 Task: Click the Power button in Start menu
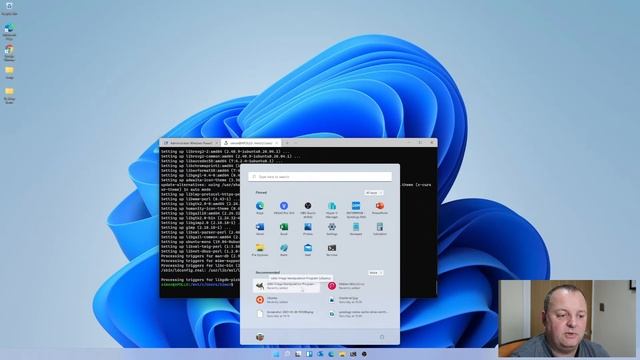coord(382,337)
